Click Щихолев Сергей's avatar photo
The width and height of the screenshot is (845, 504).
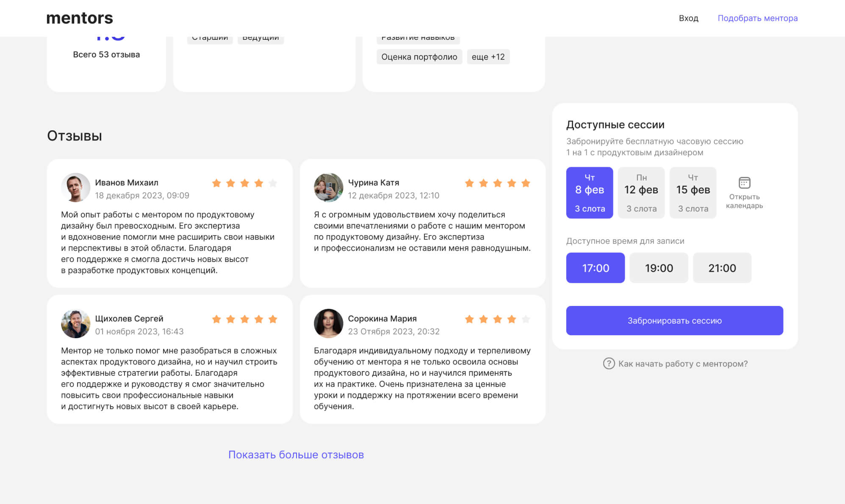coord(75,324)
